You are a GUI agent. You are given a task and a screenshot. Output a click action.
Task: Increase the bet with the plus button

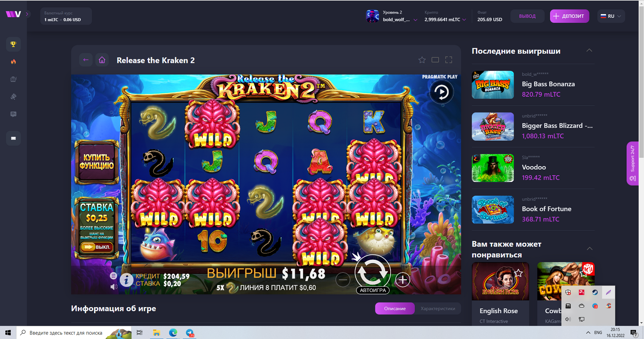coord(403,280)
